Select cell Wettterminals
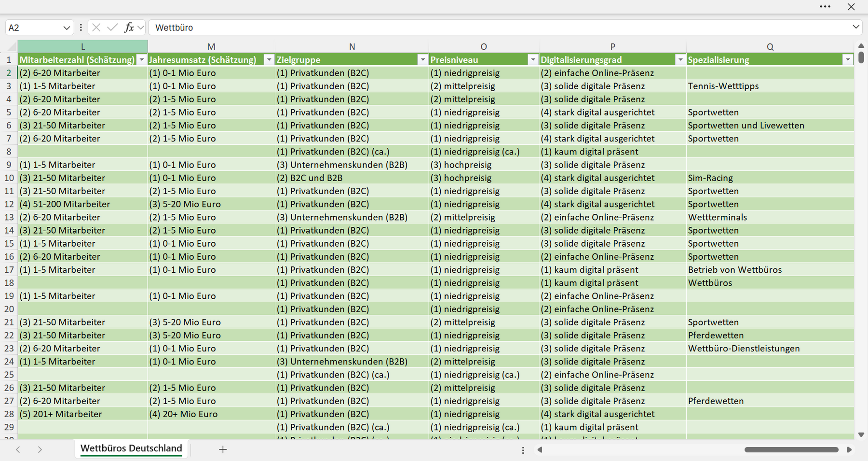Screen dimensions: 868x461 click(x=770, y=217)
